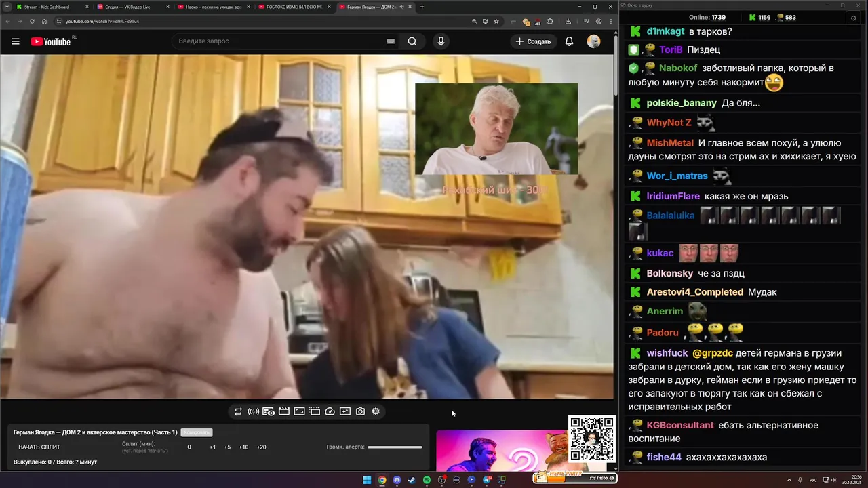Click the broadcast signal icon in player toolbar
The height and width of the screenshot is (488, 868).
point(253,411)
